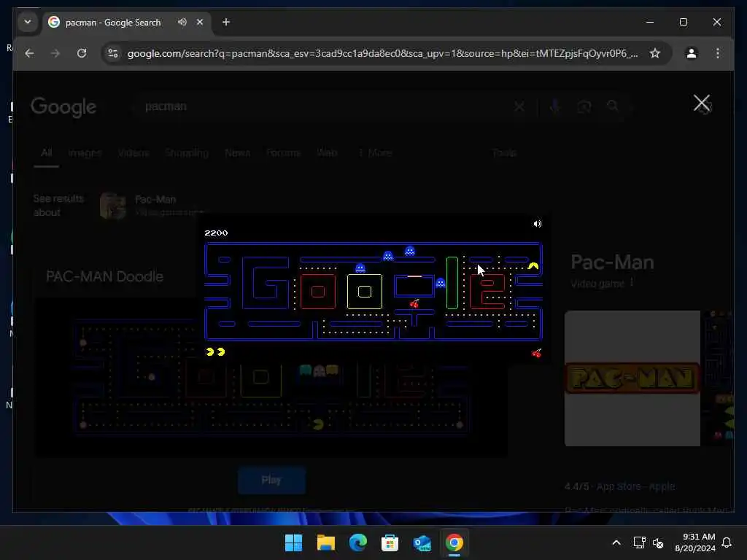747x560 pixels.
Task: Open File Explorer from the taskbar
Action: (326, 542)
